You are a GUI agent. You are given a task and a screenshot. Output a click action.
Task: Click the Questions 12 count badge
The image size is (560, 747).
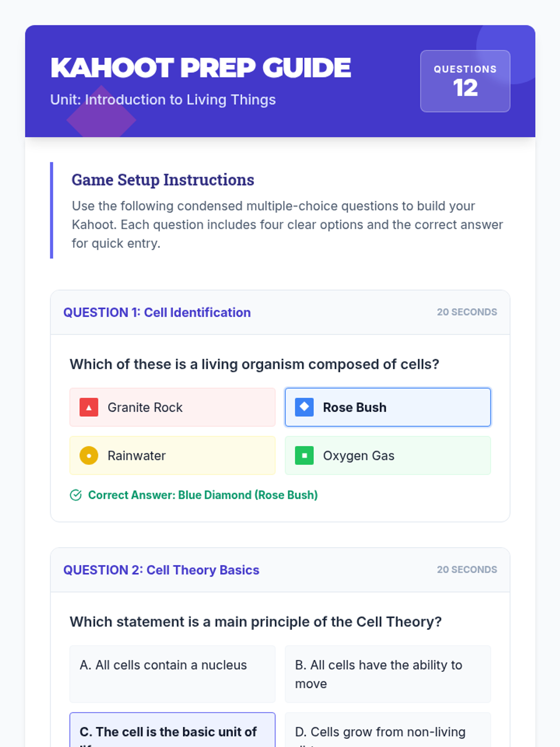coord(465,81)
